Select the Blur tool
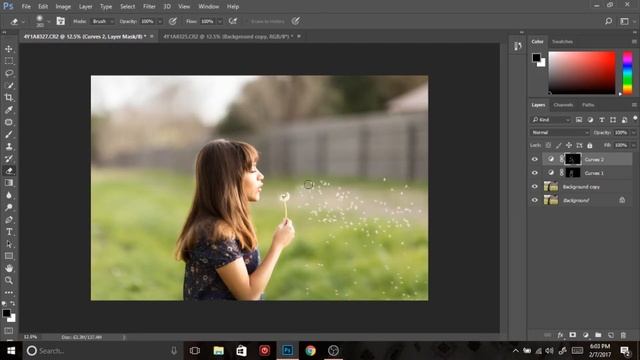Image resolution: width=640 pixels, height=360 pixels. coord(9,195)
